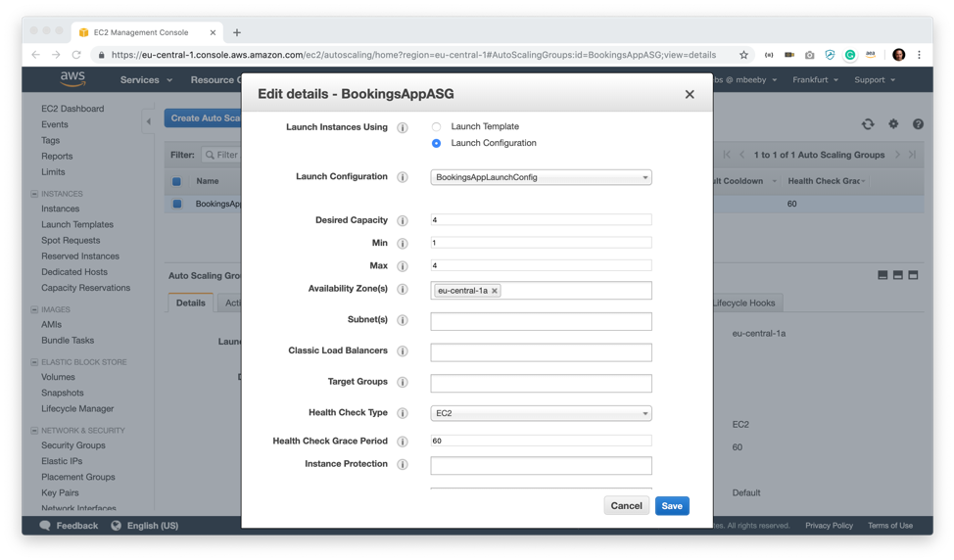Open the help question mark icon
954x560 pixels.
click(918, 124)
